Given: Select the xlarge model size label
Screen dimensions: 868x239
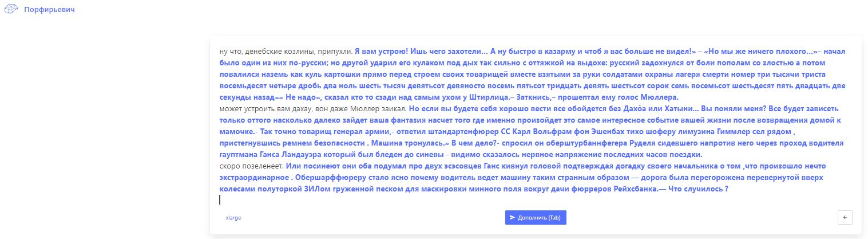Looking at the screenshot, I should (x=233, y=218).
